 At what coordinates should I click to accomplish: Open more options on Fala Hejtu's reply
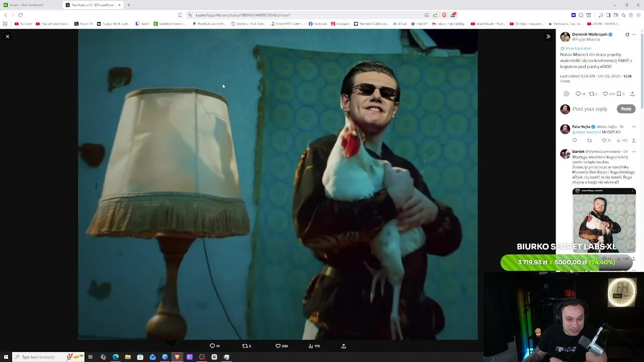[633, 127]
